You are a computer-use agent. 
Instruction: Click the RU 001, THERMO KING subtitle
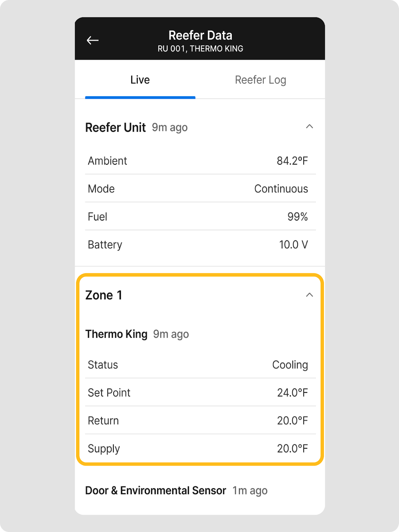[x=200, y=49]
